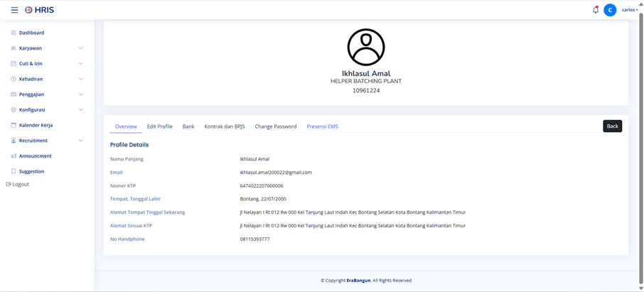644x292 pixels.
Task: Click the birth info Bontang, 22/07/2000
Action: tap(263, 199)
